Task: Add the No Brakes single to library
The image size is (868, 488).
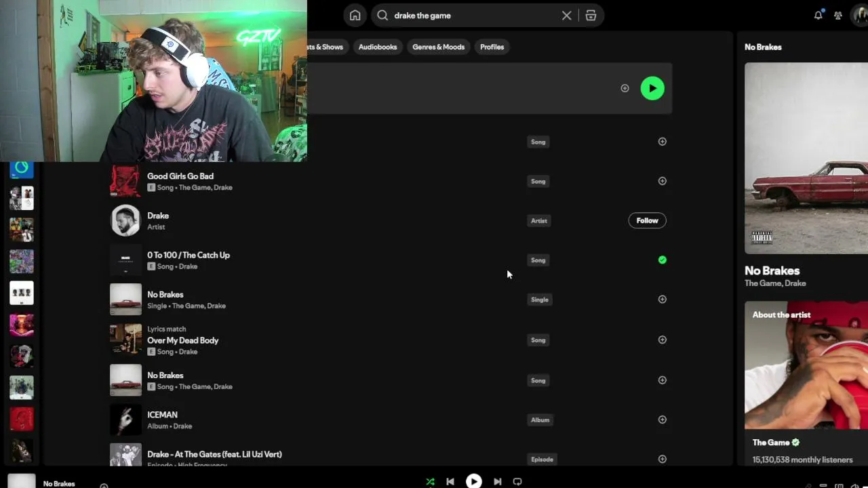Action: (x=663, y=299)
